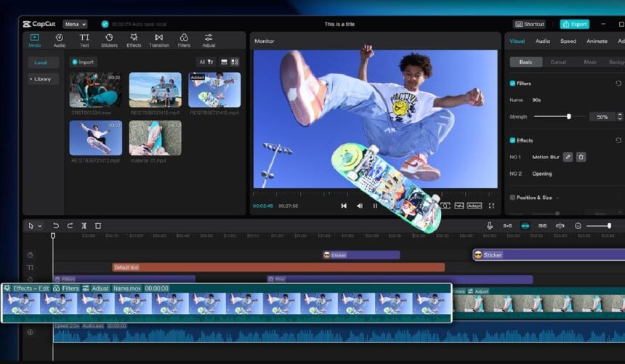Select the Default text clip on timeline
Image resolution: width=625 pixels, height=364 pixels.
click(x=278, y=267)
